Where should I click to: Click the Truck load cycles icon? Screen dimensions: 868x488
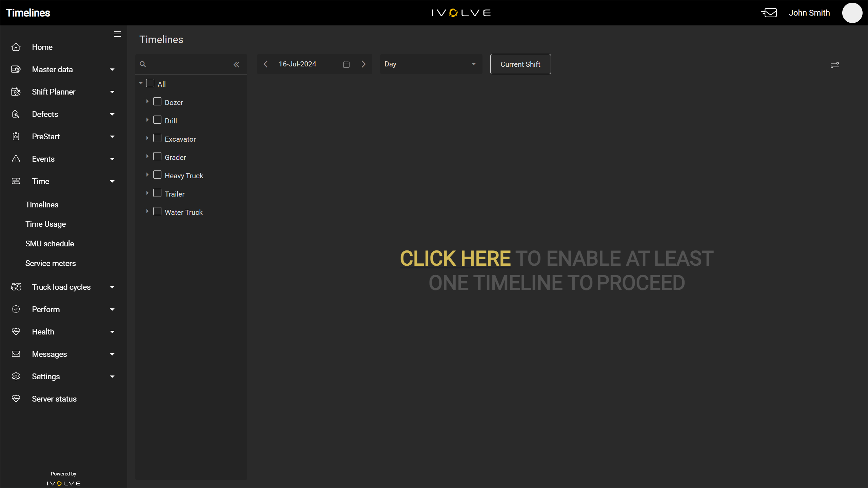[x=16, y=287]
